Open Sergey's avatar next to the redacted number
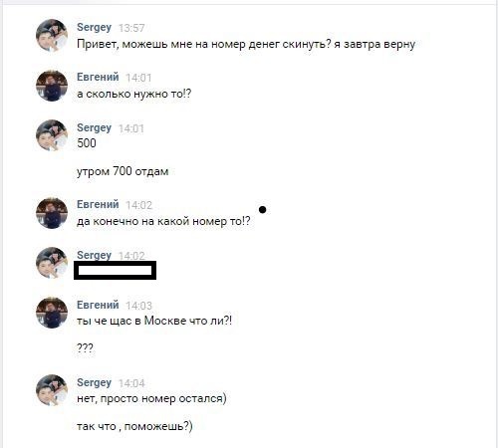Image resolution: width=498 pixels, height=448 pixels. coord(52,263)
